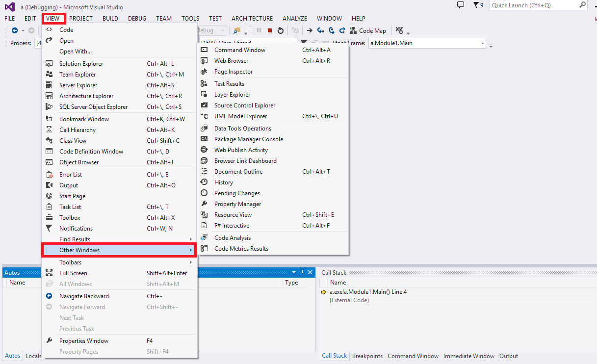
Task: Click the Architecture Explorer icon
Action: click(49, 96)
